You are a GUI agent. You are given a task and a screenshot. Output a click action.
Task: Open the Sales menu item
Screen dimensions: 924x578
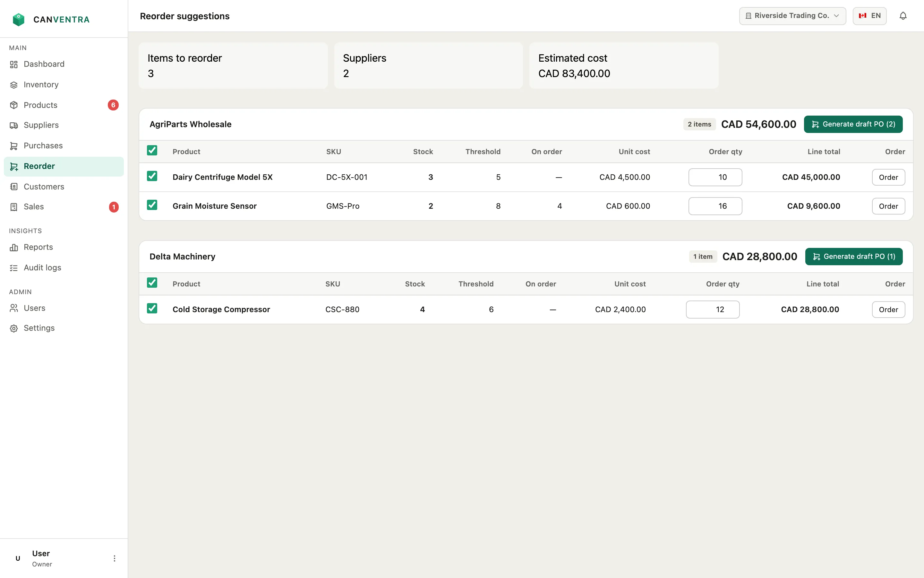coord(64,207)
